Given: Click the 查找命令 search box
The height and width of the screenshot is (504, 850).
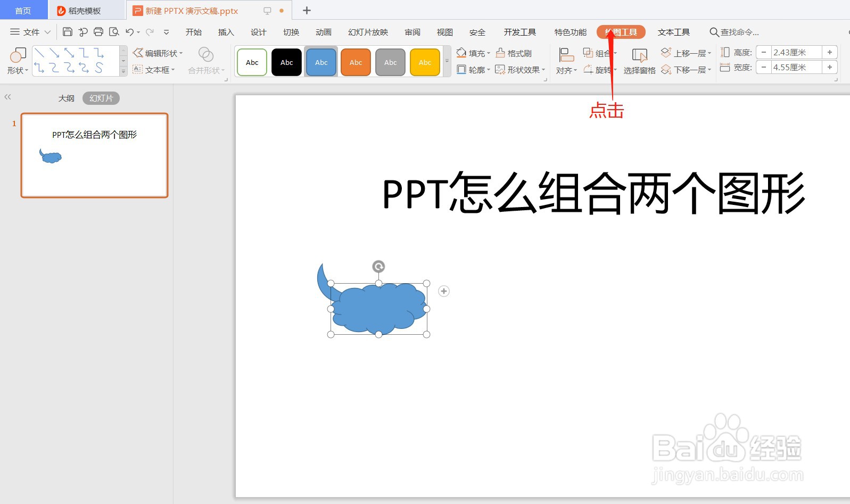Looking at the screenshot, I should [x=735, y=32].
